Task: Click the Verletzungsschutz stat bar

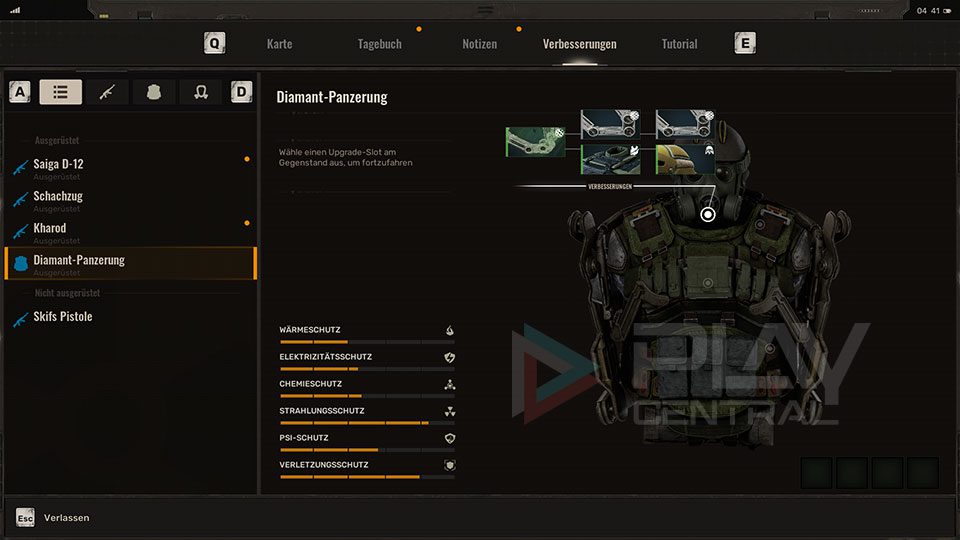Action: pos(366,476)
